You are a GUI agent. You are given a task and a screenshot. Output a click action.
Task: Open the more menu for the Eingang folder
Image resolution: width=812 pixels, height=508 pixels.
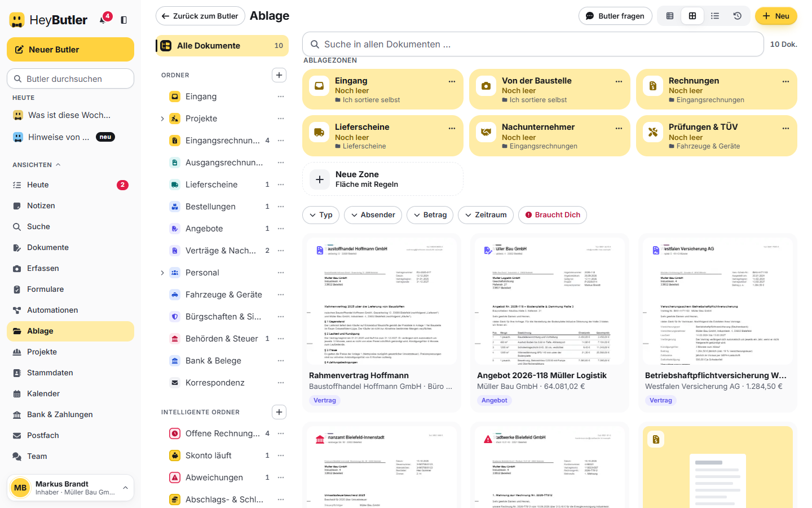(x=281, y=97)
